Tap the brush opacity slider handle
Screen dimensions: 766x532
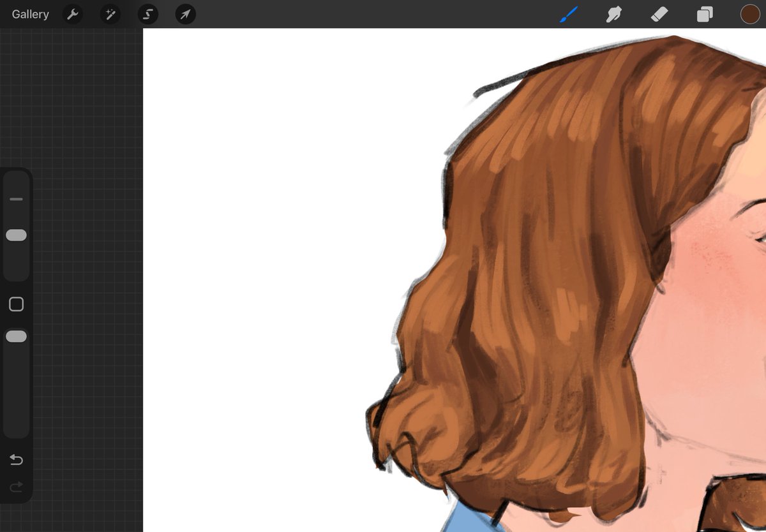tap(16, 336)
